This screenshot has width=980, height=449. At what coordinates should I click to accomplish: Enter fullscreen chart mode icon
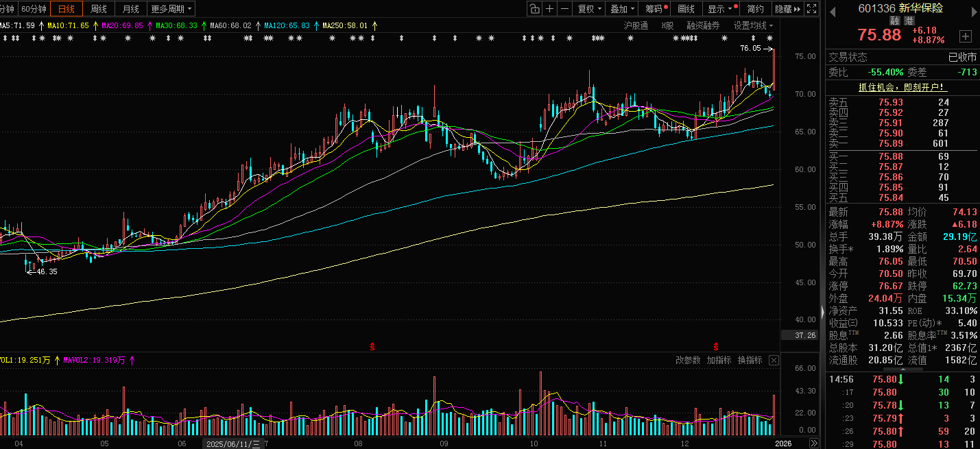tap(812, 9)
